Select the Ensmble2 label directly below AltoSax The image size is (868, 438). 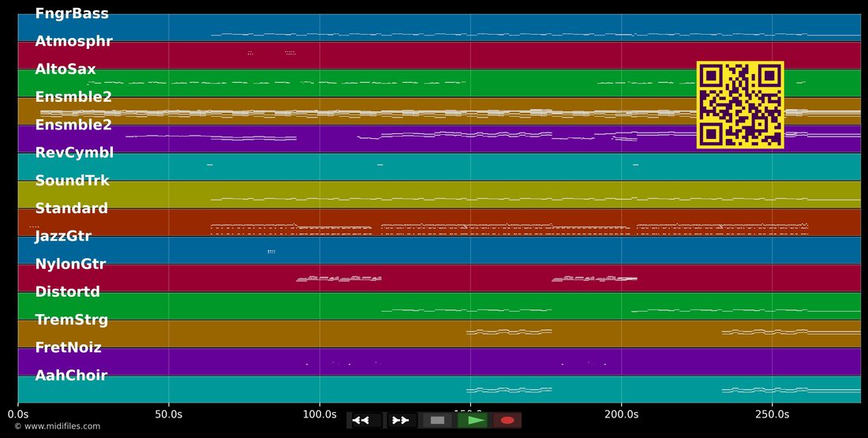tap(73, 97)
